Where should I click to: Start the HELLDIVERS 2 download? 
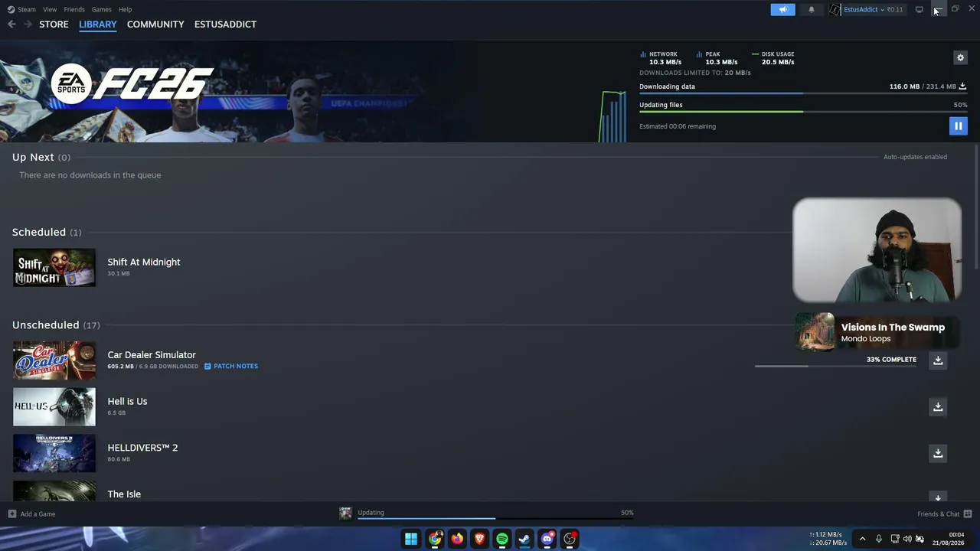click(938, 453)
